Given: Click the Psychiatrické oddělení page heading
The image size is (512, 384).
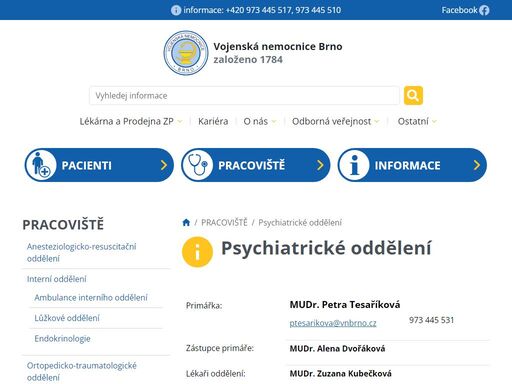Looking at the screenshot, I should (x=326, y=248).
